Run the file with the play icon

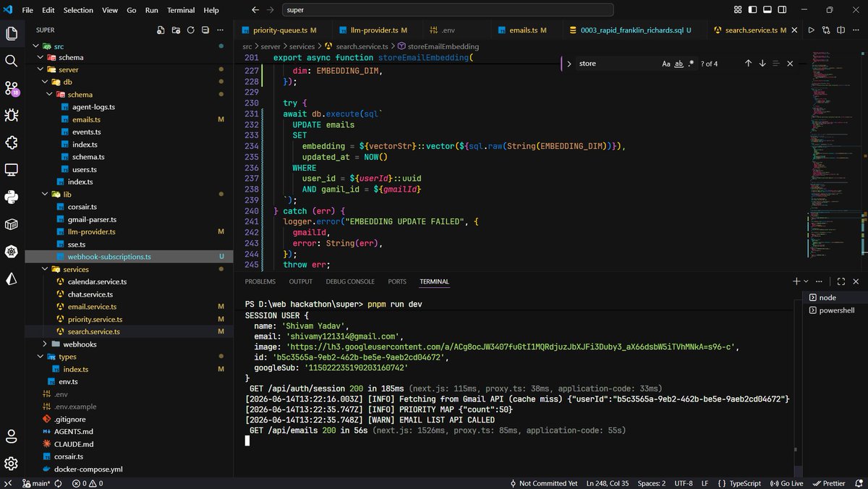(811, 30)
